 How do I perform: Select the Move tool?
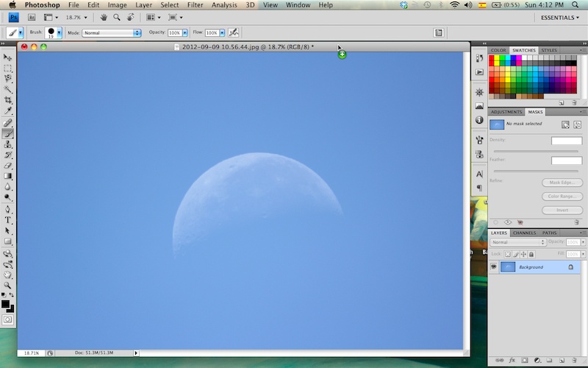point(8,57)
